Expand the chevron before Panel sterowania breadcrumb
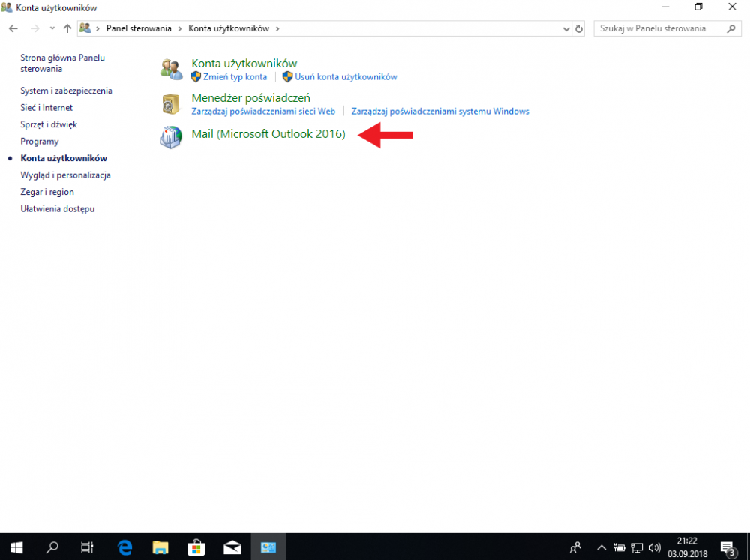This screenshot has width=750, height=560. [x=97, y=28]
